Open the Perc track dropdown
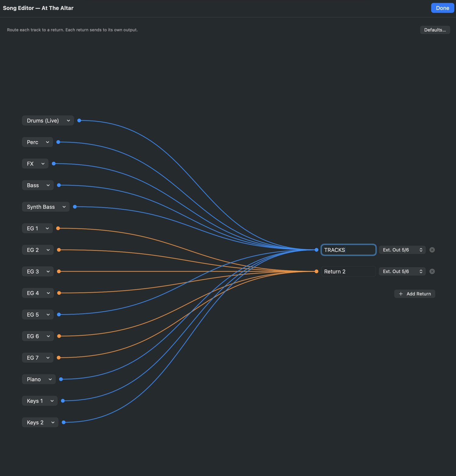The image size is (456, 476). tap(37, 142)
